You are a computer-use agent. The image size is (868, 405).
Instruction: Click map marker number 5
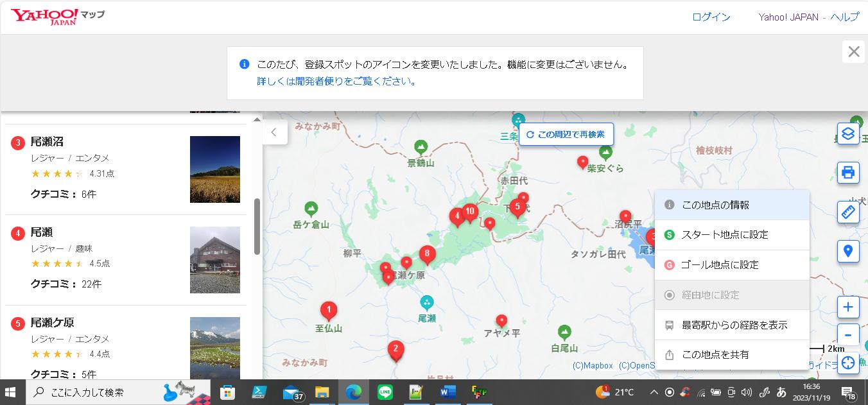pos(517,208)
